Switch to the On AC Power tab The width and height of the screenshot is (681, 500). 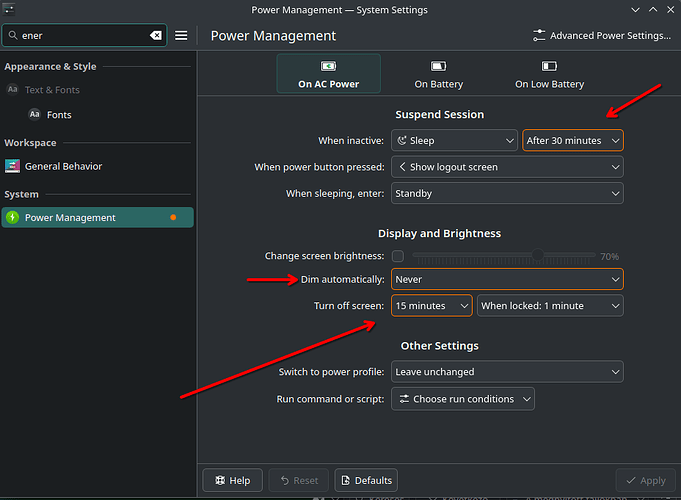tap(329, 73)
